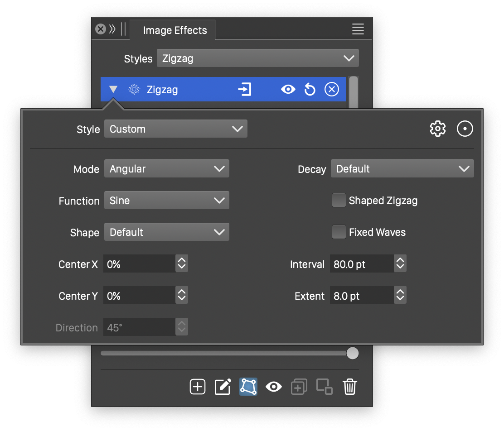Remove the Zigzag effect with the circled X

click(x=332, y=90)
